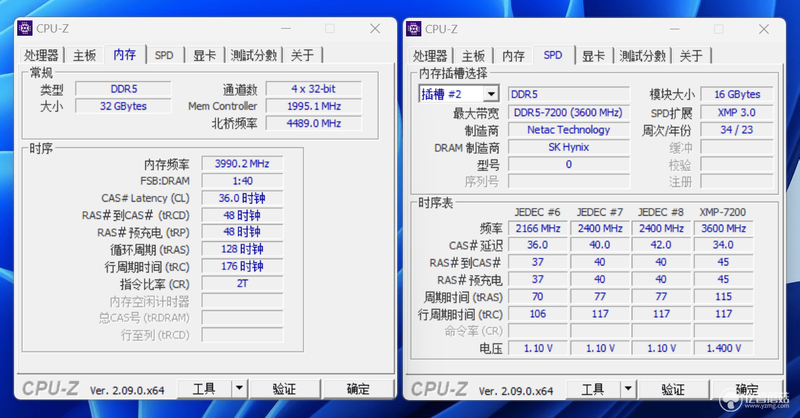
Task: Click 周次/年份 value 34 / 23
Action: (737, 130)
